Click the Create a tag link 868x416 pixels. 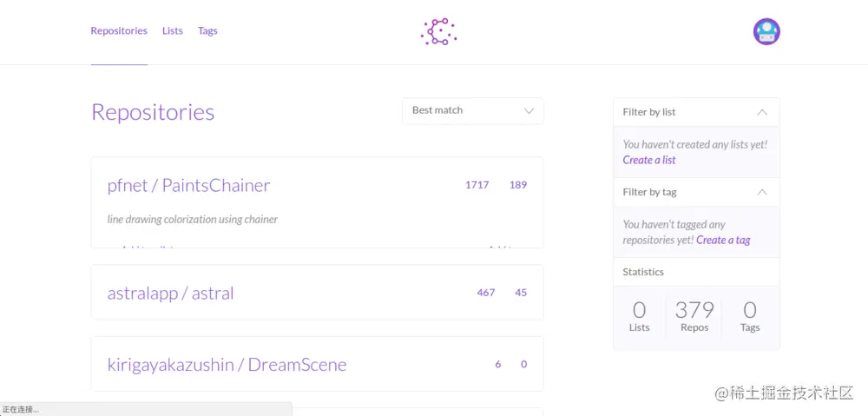723,240
